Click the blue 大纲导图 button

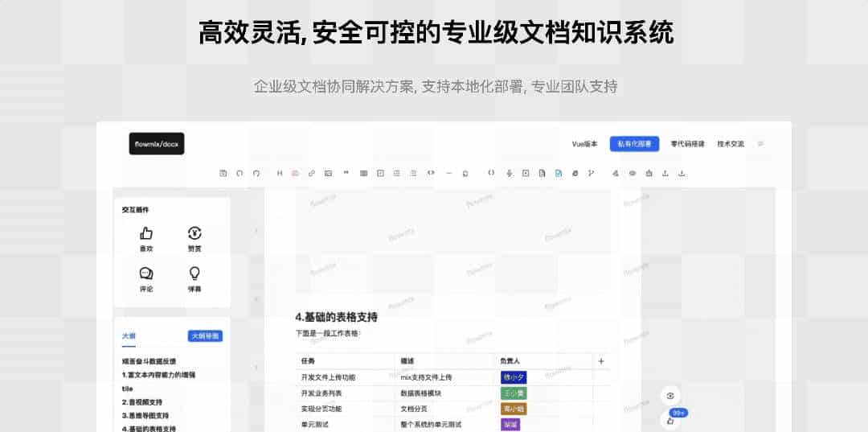205,336
